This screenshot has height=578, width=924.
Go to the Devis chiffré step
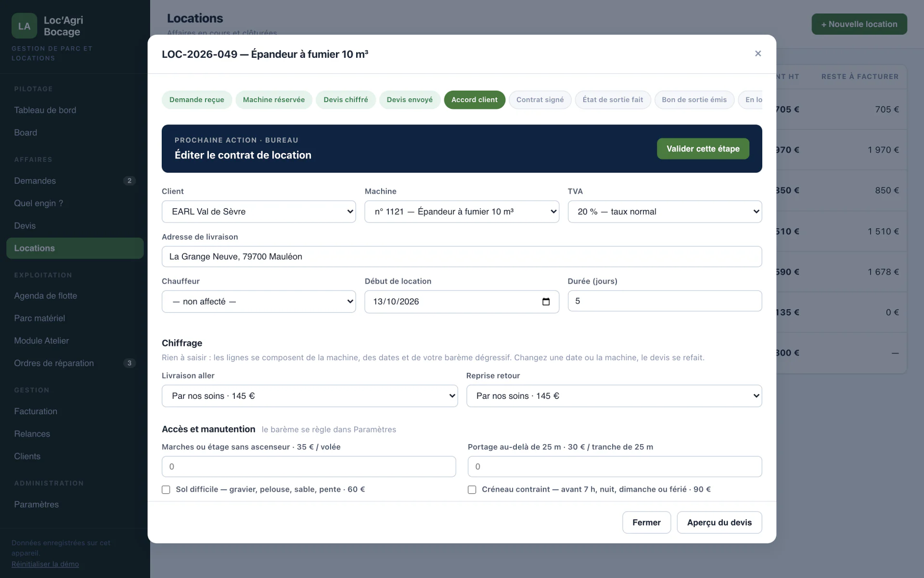pyautogui.click(x=346, y=100)
